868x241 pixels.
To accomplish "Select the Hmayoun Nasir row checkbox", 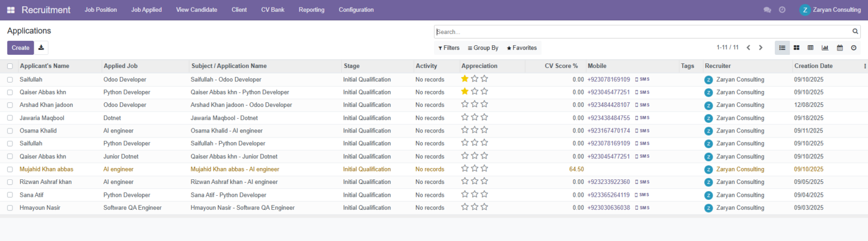I will coord(10,208).
